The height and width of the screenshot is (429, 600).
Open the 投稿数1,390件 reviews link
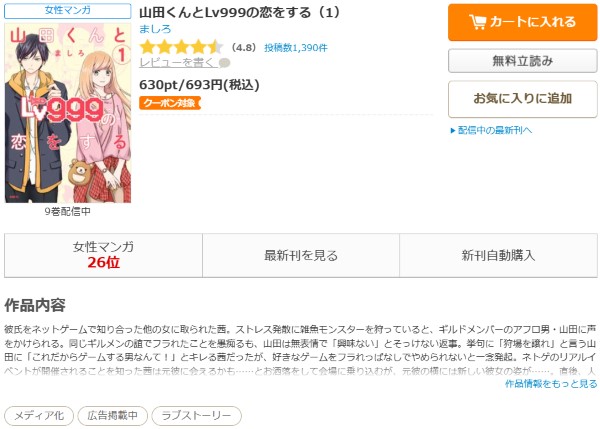pos(296,48)
